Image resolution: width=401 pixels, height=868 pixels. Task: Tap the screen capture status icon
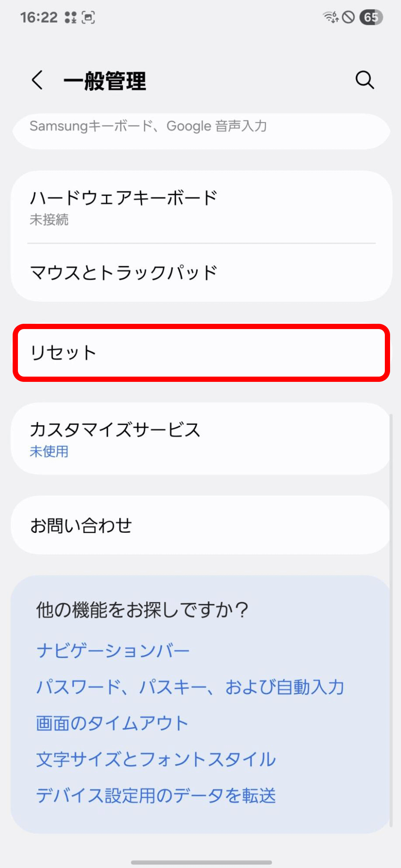tap(88, 17)
